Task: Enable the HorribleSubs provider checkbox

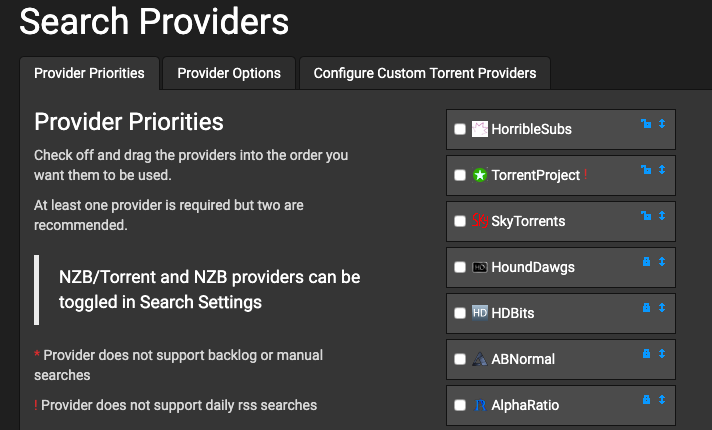Action: tap(460, 129)
